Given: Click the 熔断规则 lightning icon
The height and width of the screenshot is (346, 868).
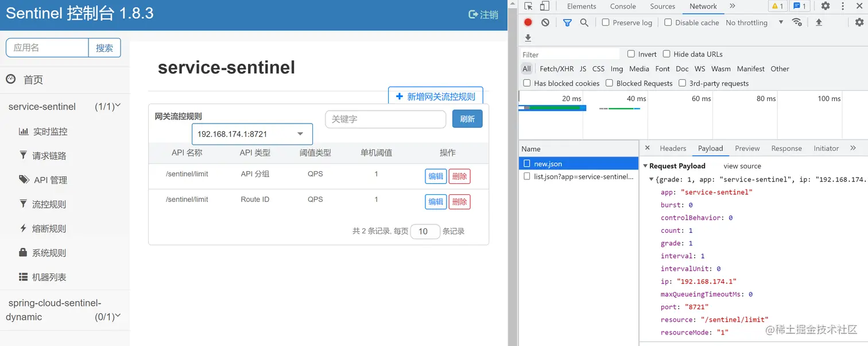Looking at the screenshot, I should point(23,228).
